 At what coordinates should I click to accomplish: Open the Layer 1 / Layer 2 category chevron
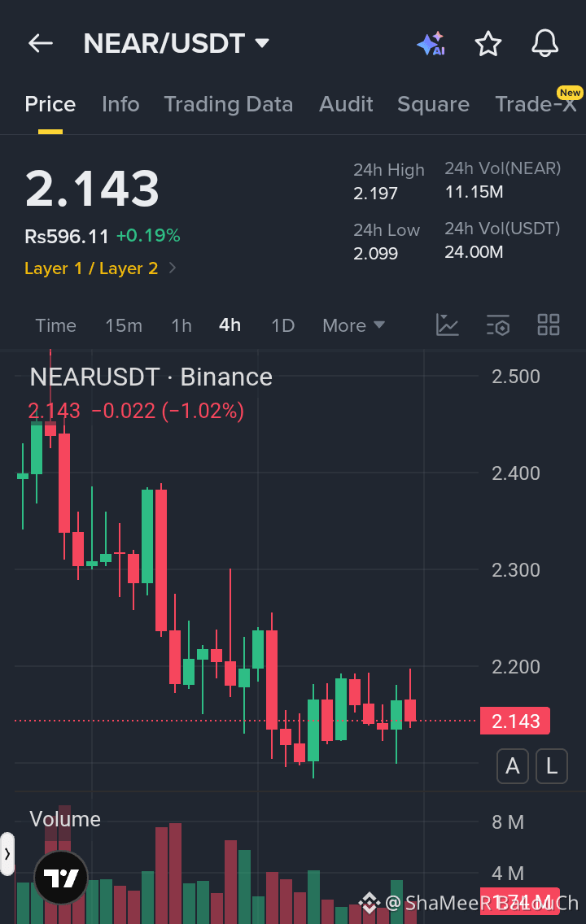pos(173,268)
